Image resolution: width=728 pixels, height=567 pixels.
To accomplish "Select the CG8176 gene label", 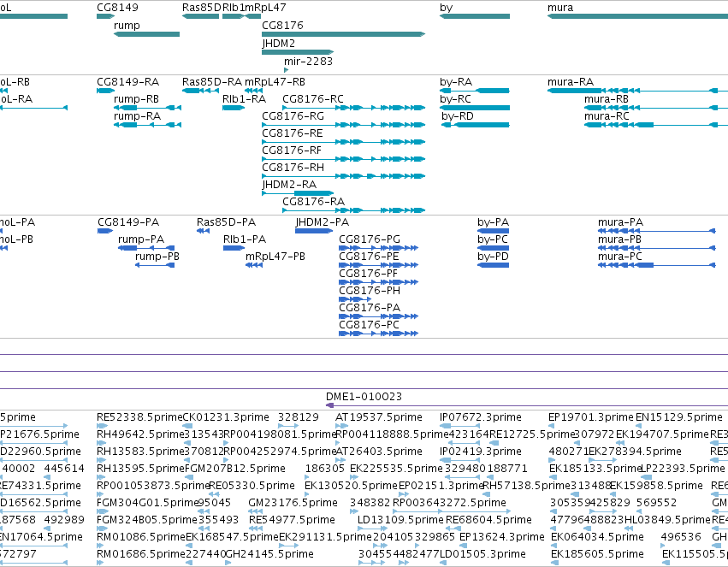I will coord(282,25).
